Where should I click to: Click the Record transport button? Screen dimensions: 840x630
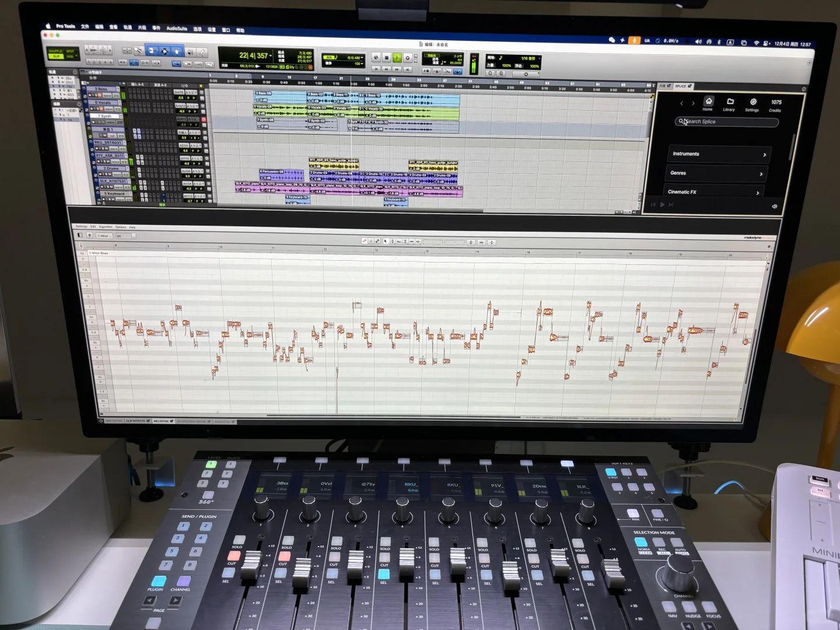point(408,58)
